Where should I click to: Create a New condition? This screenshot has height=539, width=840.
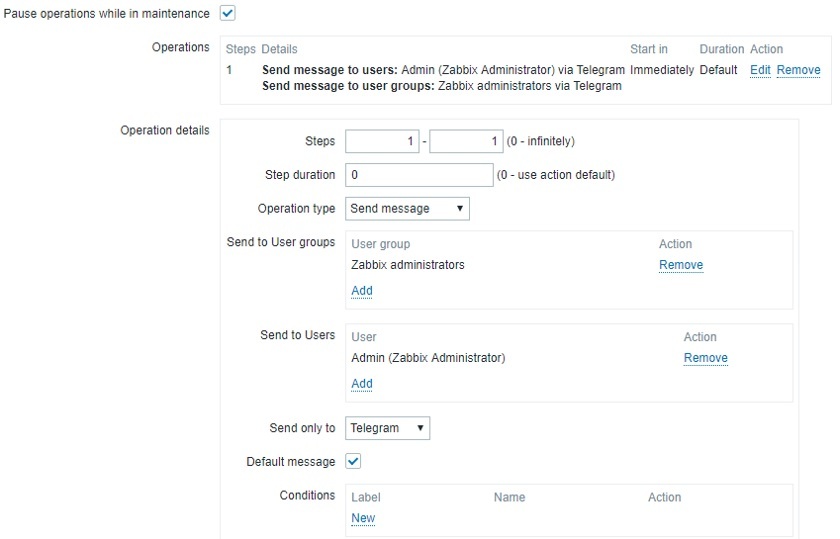pyautogui.click(x=363, y=518)
